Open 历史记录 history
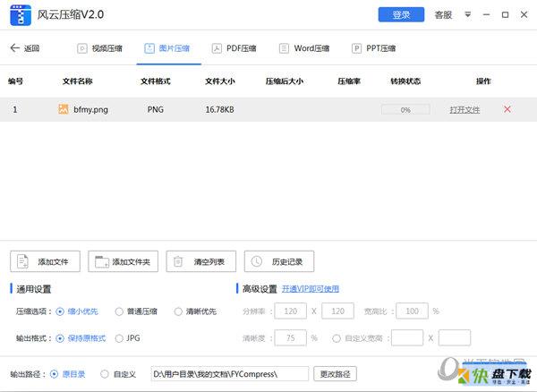This screenshot has width=537, height=392. 279,261
